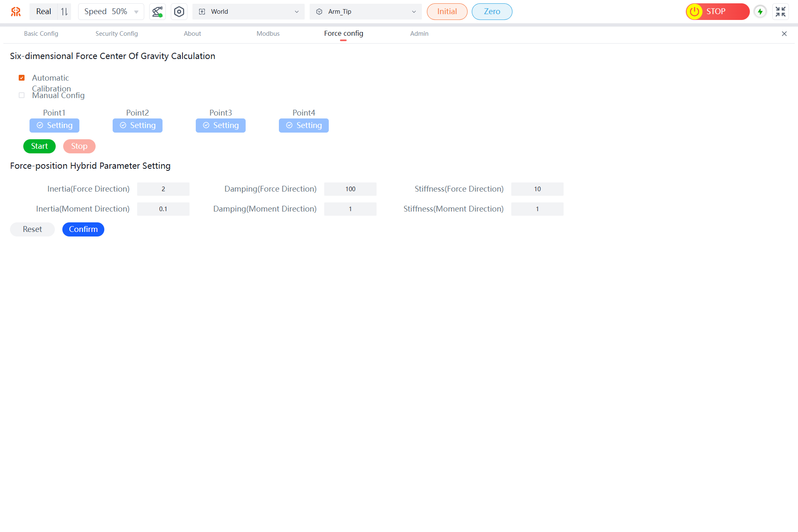Expand the World coordinate dropdown
This screenshot has width=798, height=532.
coord(248,12)
